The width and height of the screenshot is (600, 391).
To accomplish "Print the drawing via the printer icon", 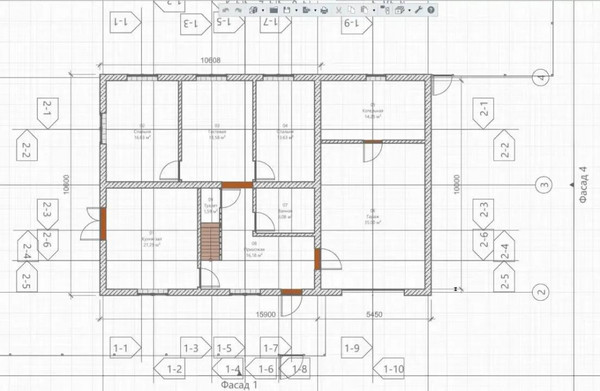I will [324, 10].
